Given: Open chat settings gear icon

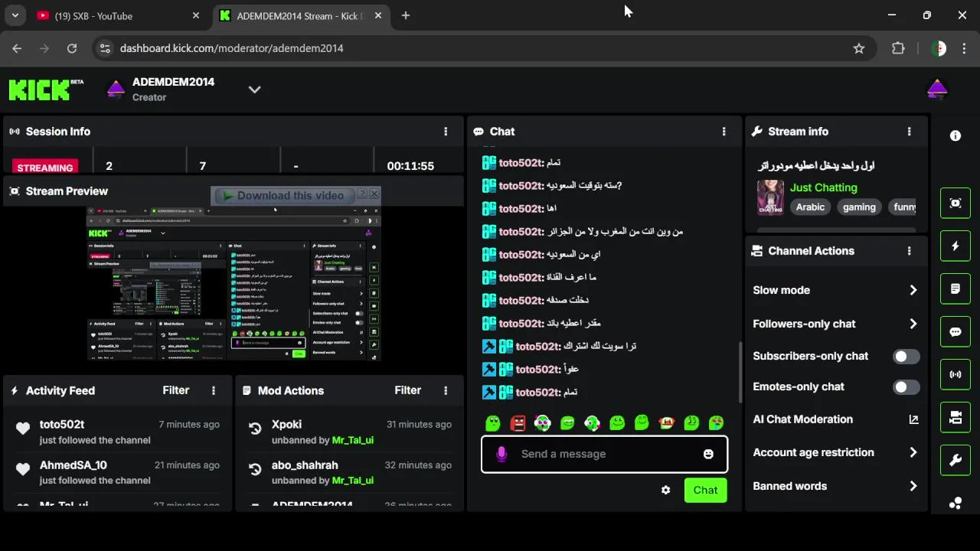Looking at the screenshot, I should coord(665,490).
